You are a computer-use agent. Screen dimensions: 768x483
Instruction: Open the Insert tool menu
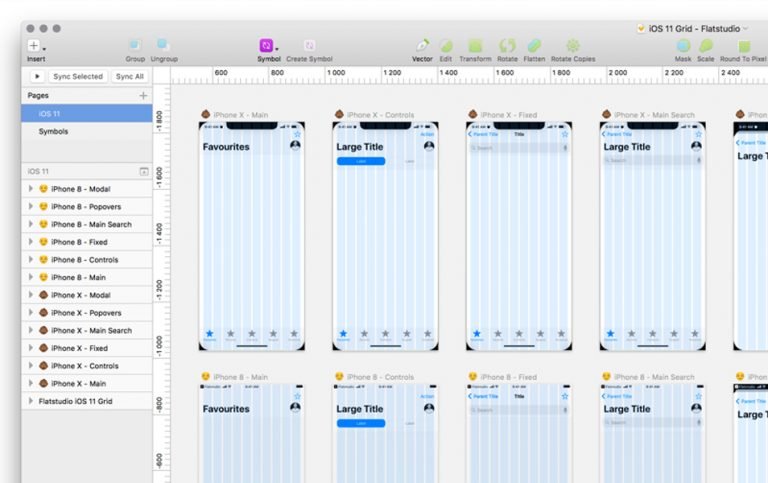coord(36,46)
